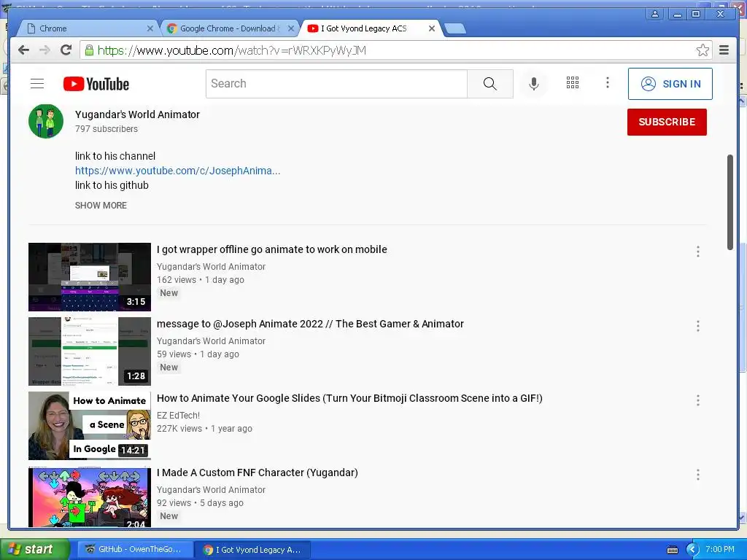
Task: Click the '7:00 PM' taskbar clock
Action: pos(720,549)
